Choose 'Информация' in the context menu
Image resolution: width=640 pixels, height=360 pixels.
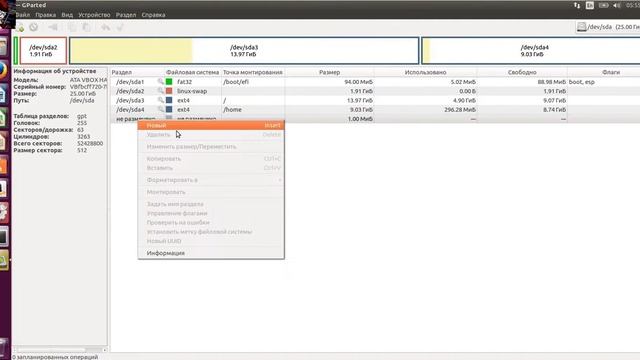[x=211, y=253]
